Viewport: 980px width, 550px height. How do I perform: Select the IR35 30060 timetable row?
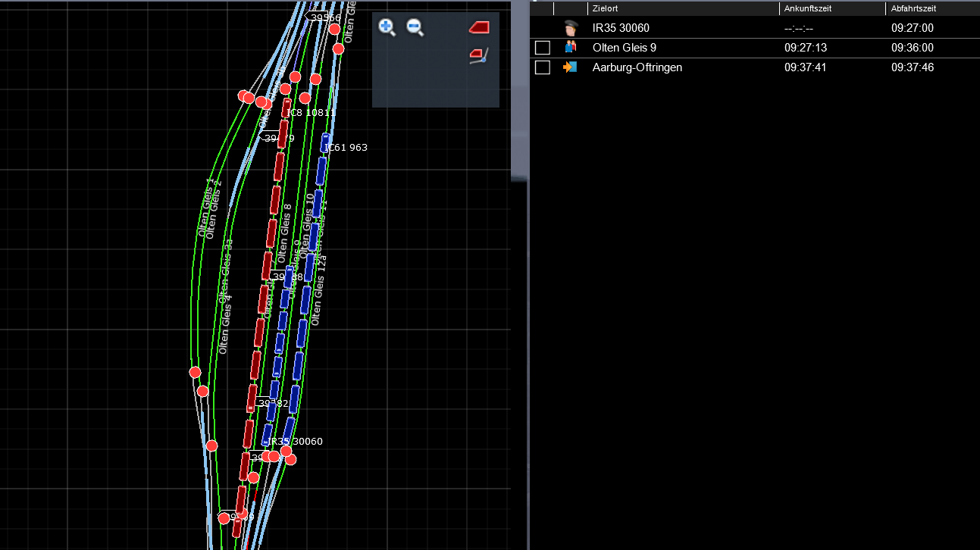[x=621, y=28]
